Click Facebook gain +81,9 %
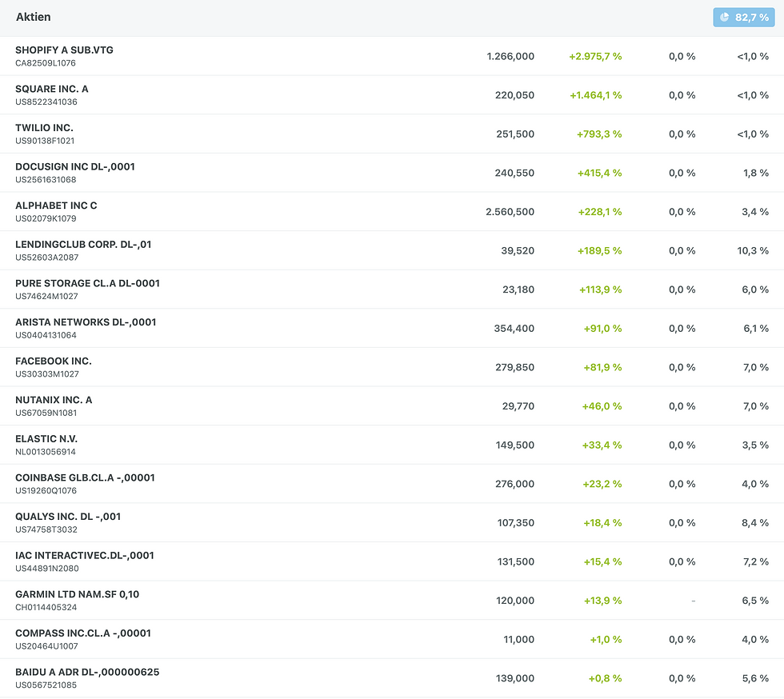Image resolution: width=784 pixels, height=699 pixels. 602,367
